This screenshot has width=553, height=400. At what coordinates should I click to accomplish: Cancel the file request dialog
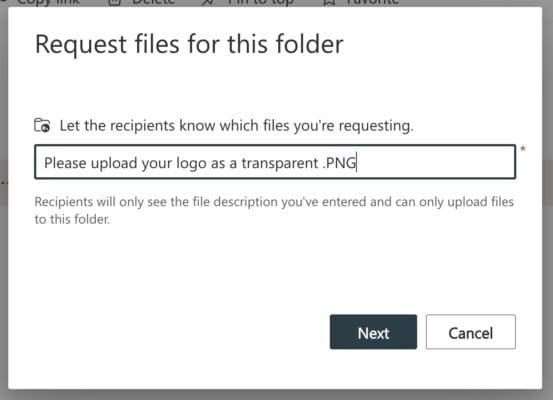[470, 332]
